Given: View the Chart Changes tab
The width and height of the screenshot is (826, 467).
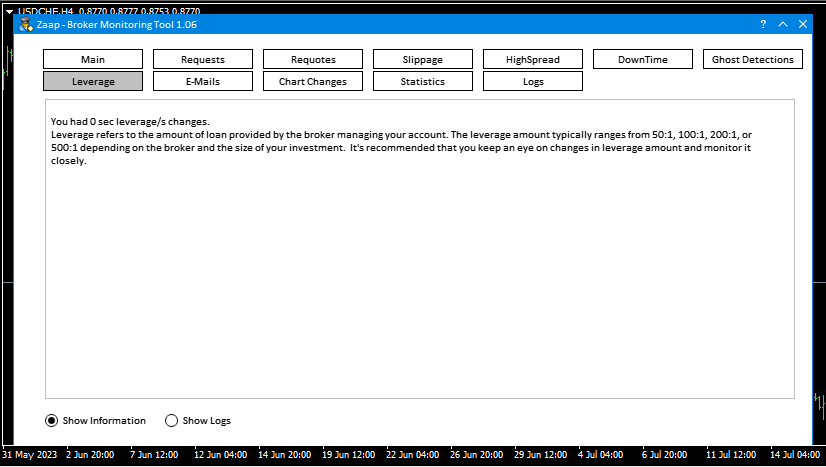Looking at the screenshot, I should (313, 82).
